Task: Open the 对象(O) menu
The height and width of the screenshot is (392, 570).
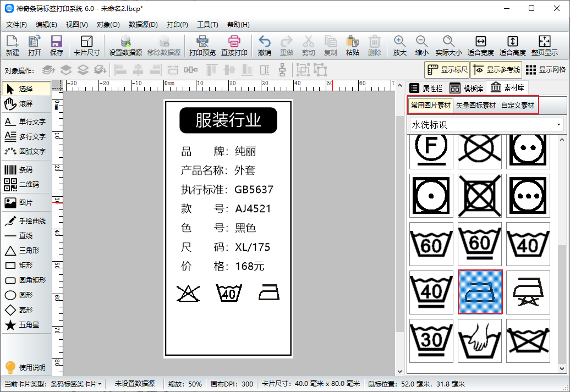Action: tap(108, 25)
